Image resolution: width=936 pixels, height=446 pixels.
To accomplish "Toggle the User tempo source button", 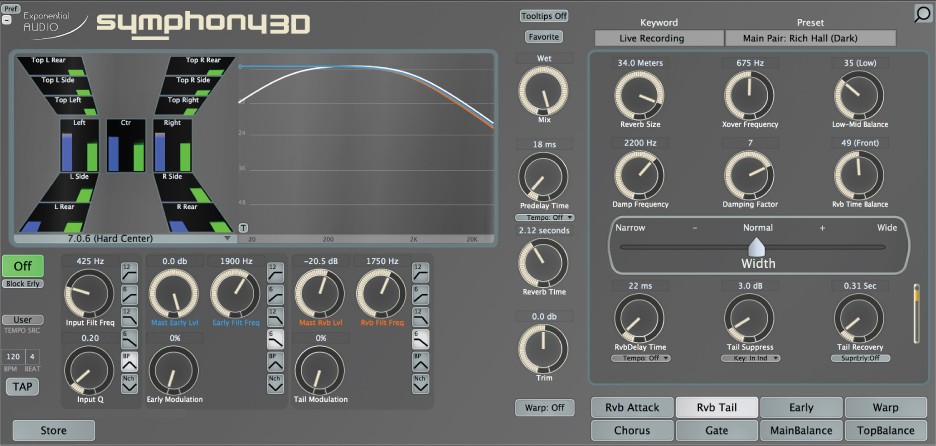I will 23,320.
